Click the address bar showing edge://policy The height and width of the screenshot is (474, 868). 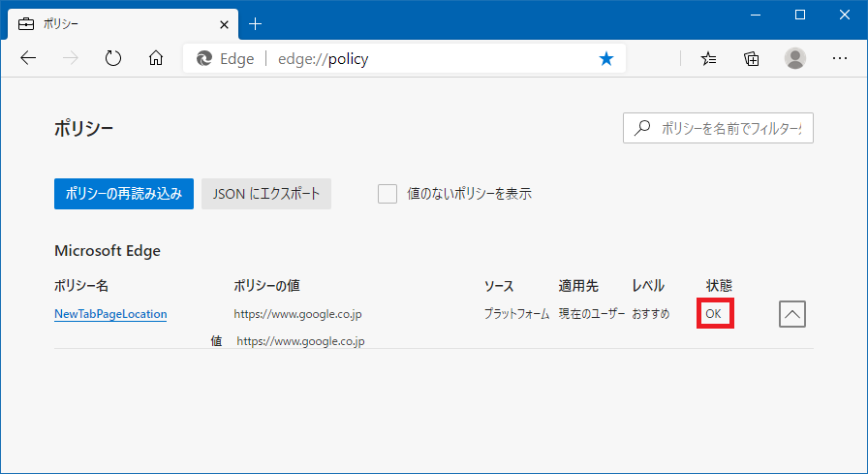404,58
